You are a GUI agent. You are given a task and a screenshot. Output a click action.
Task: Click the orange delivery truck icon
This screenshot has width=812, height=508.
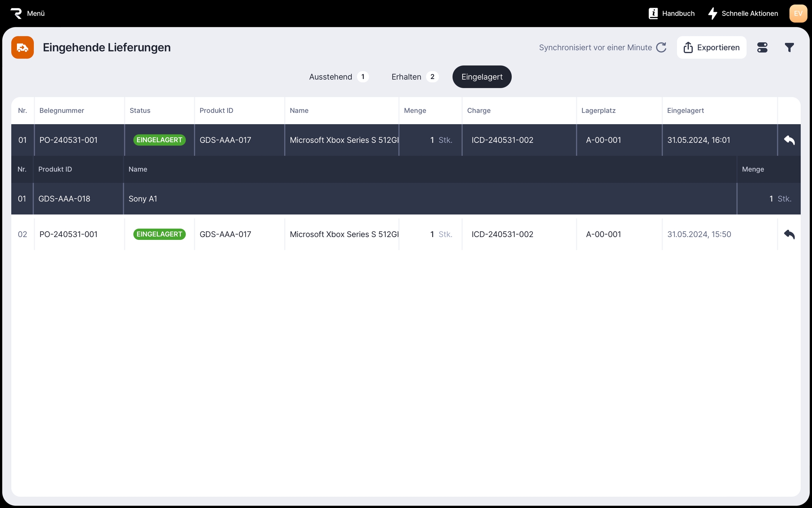[23, 47]
